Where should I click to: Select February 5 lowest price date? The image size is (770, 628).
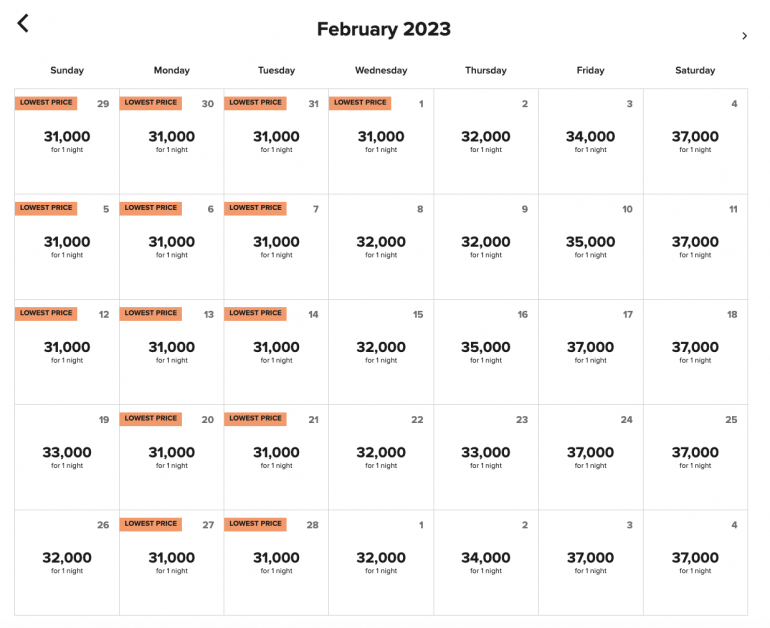[x=67, y=246]
